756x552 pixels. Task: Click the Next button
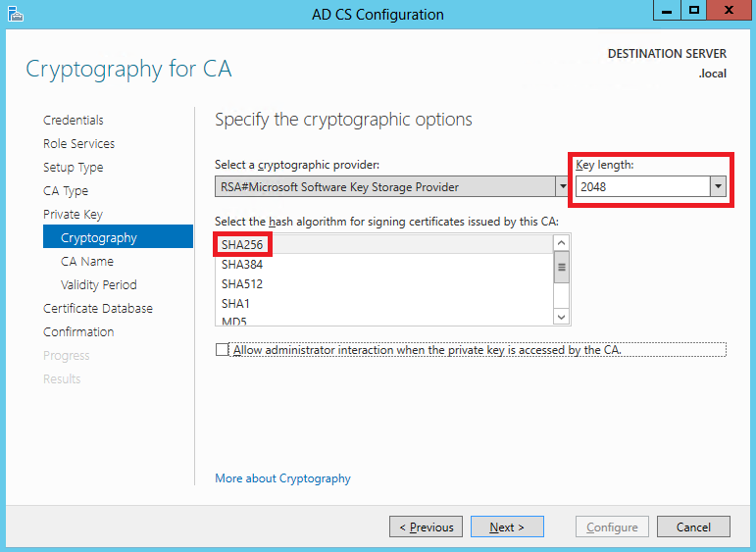[x=507, y=527]
